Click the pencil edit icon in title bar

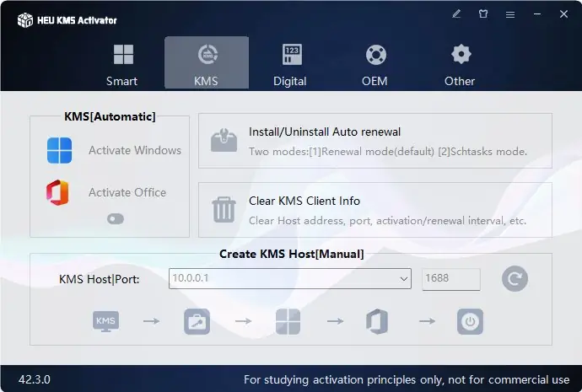[x=456, y=14]
